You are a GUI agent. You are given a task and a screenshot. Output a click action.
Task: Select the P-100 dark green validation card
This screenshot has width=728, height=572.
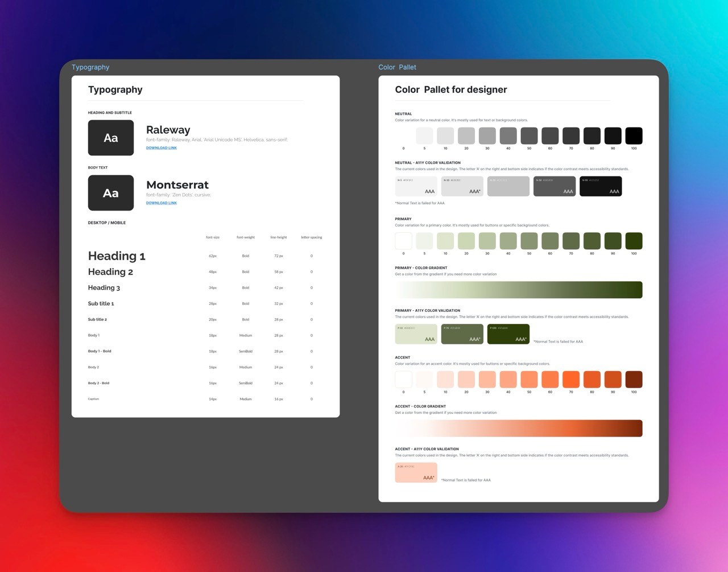pos(508,334)
